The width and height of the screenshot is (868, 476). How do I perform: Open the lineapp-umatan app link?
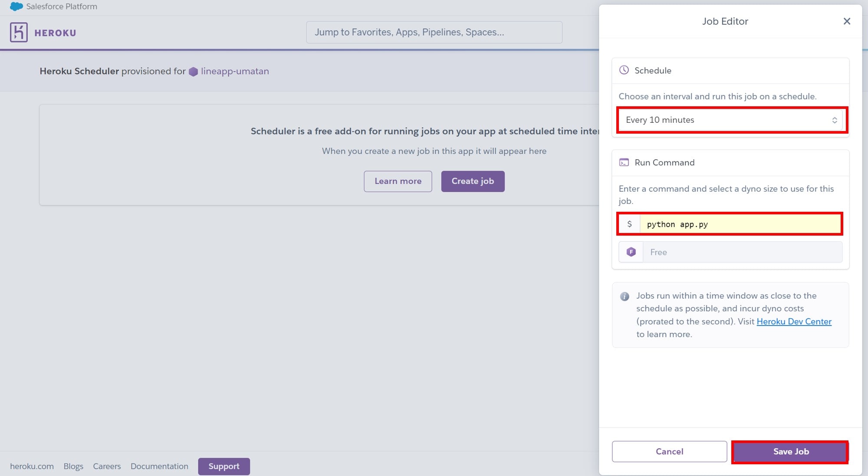(235, 71)
